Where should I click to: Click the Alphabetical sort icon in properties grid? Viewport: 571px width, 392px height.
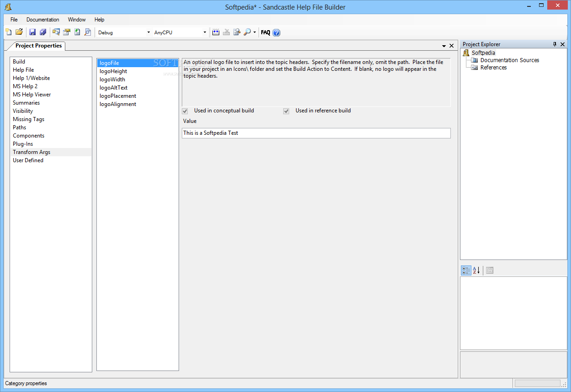point(476,270)
